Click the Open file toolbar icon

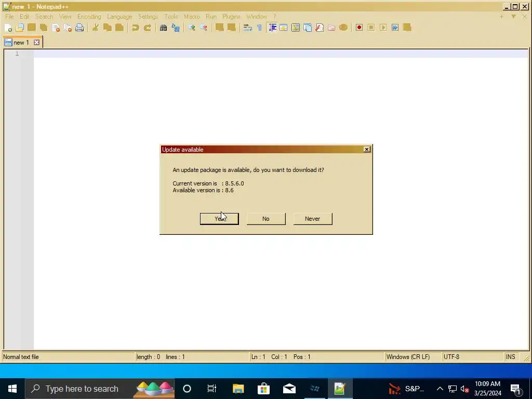tap(20, 28)
